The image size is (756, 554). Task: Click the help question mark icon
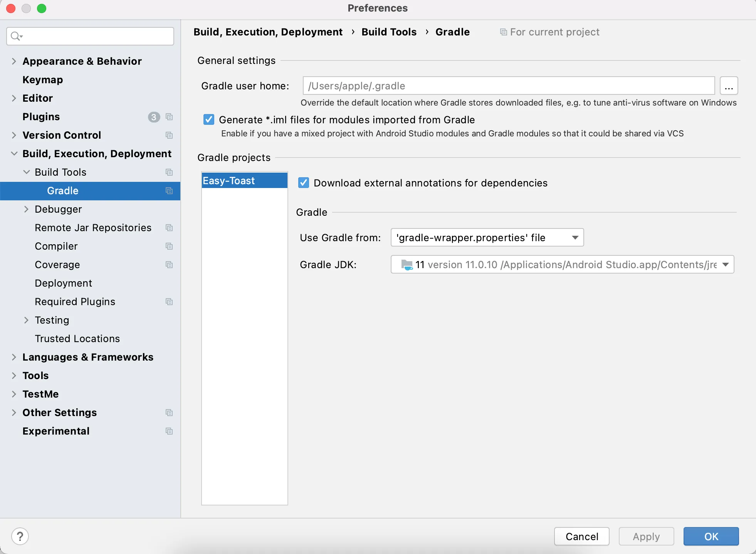(20, 536)
